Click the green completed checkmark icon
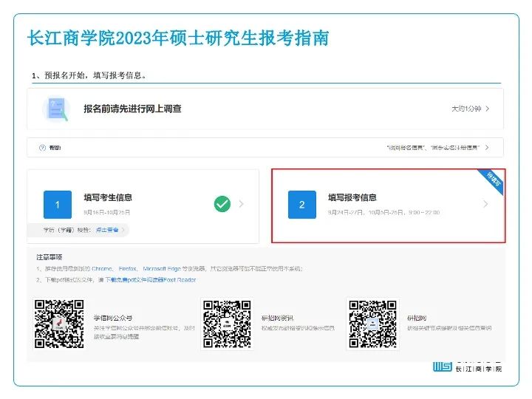The height and width of the screenshot is (399, 532). coord(222,204)
